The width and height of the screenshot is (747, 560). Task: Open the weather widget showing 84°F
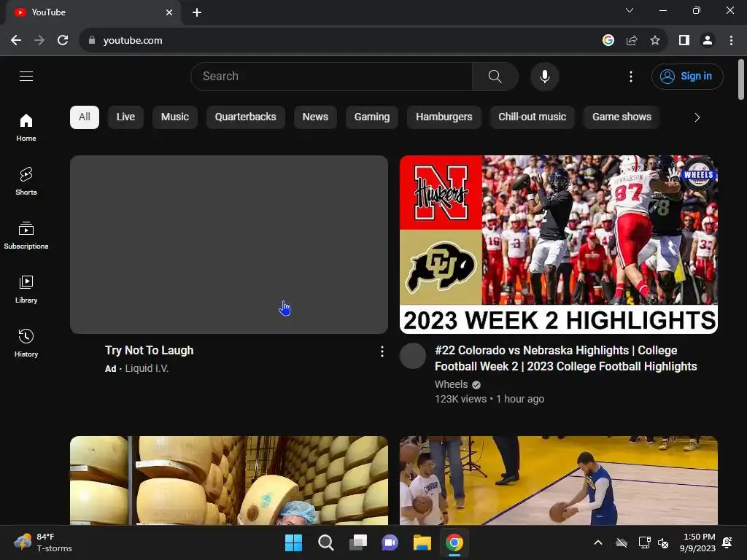tap(43, 542)
